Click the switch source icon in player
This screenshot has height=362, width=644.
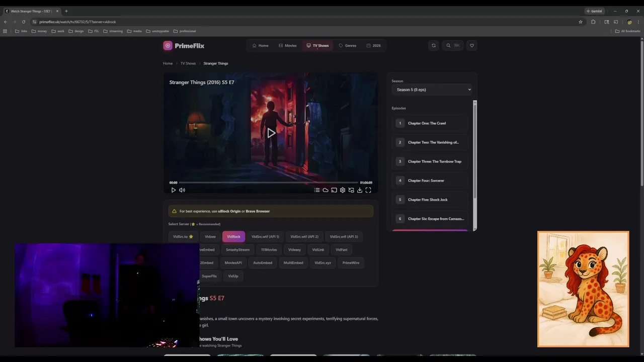coord(351,190)
